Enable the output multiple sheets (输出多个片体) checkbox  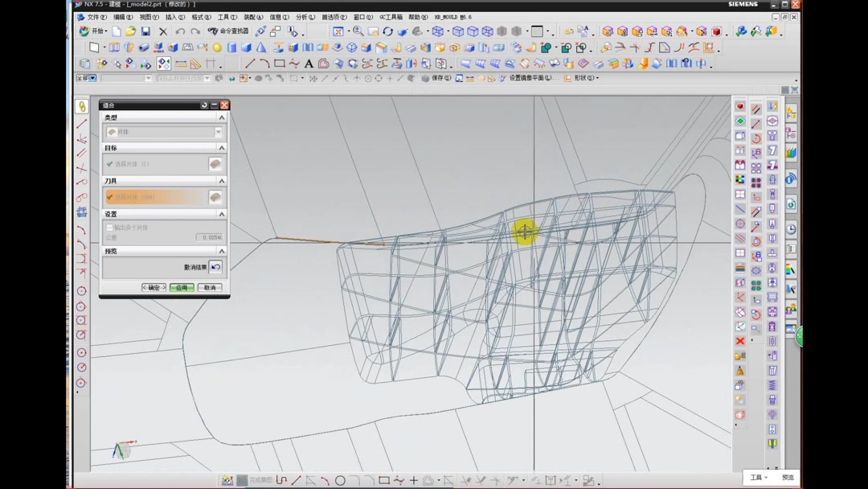[110, 228]
